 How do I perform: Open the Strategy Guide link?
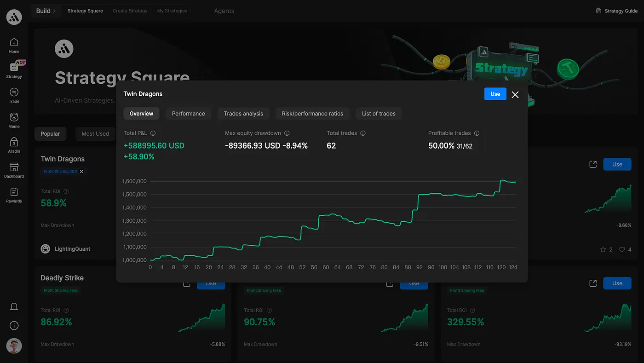pos(617,11)
